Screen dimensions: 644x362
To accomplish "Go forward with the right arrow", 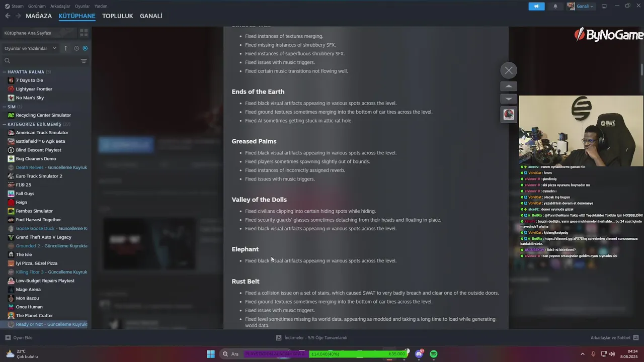I will click(18, 16).
